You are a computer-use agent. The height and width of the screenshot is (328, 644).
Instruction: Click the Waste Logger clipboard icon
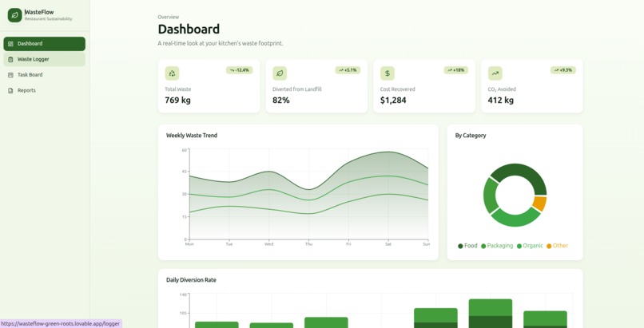tap(10, 59)
